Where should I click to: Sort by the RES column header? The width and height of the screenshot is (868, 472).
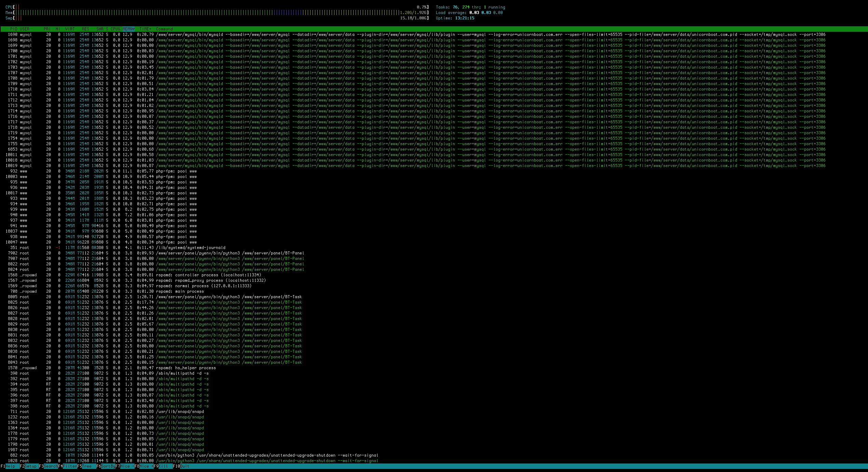coord(85,29)
